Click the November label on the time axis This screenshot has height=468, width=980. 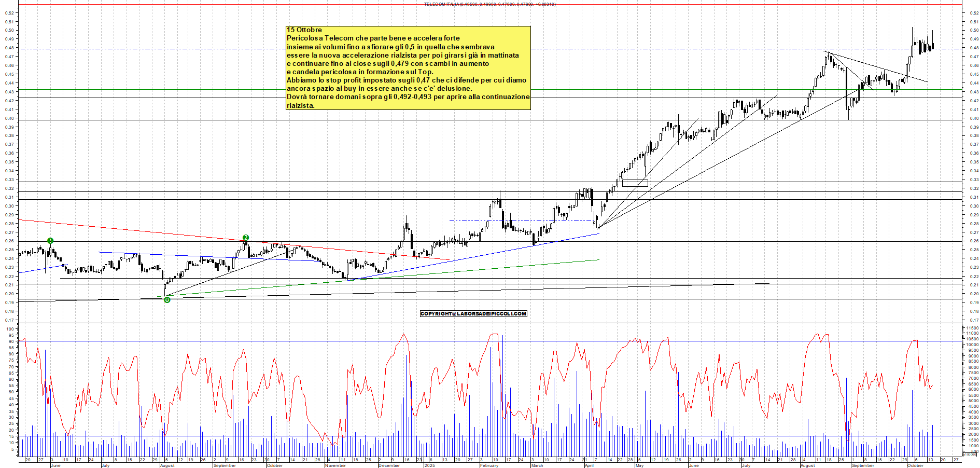pos(335,465)
